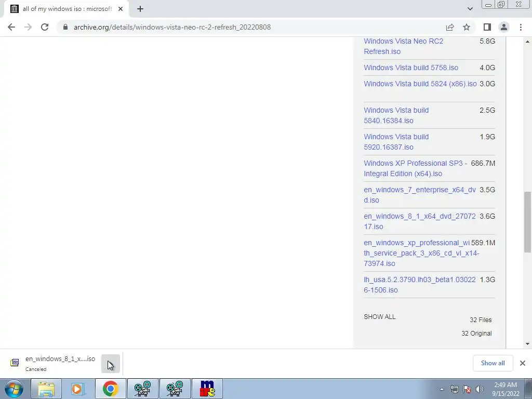The width and height of the screenshot is (532, 399).
Task: Open the taskbar clock and date
Action: (x=506, y=389)
